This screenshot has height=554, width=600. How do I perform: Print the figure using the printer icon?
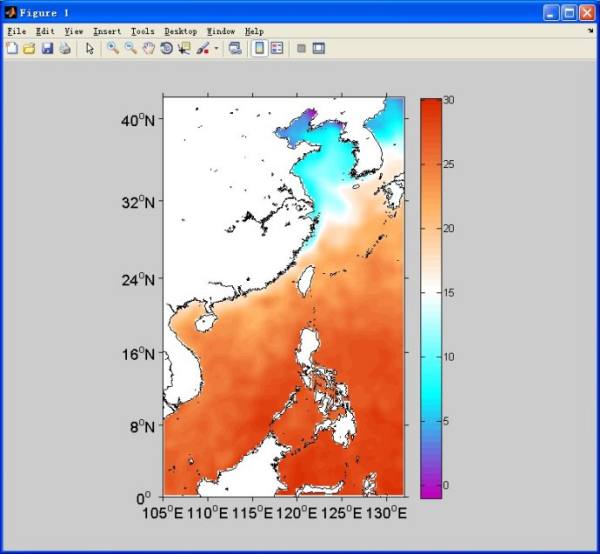click(65, 48)
